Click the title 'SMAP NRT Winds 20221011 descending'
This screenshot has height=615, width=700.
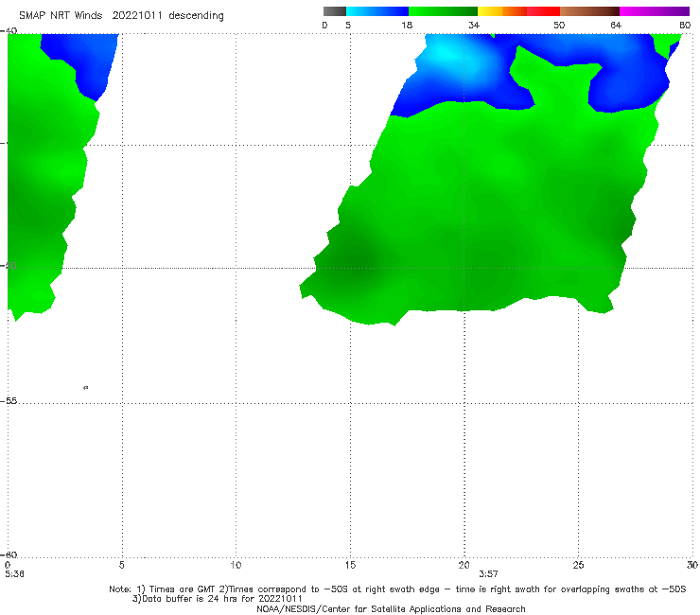[121, 16]
